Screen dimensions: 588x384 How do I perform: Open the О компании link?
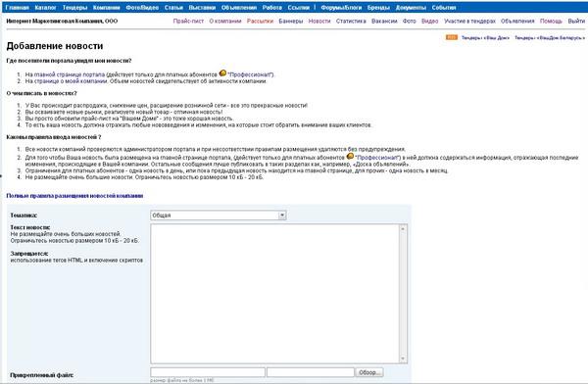pyautogui.click(x=225, y=21)
